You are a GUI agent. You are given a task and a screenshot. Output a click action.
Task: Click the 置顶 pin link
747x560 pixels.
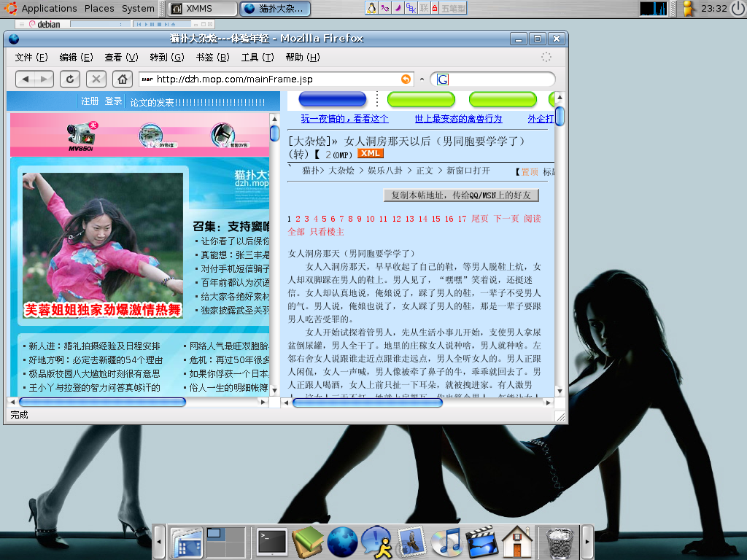pos(530,172)
